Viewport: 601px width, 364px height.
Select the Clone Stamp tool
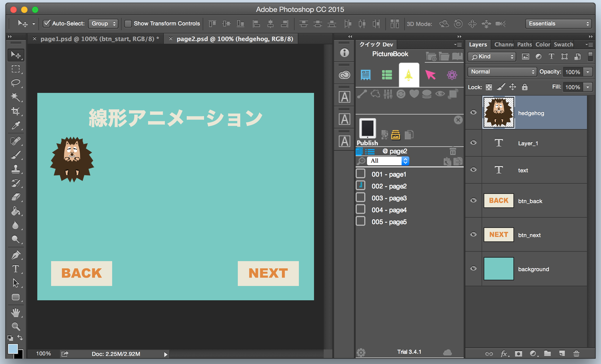16,169
